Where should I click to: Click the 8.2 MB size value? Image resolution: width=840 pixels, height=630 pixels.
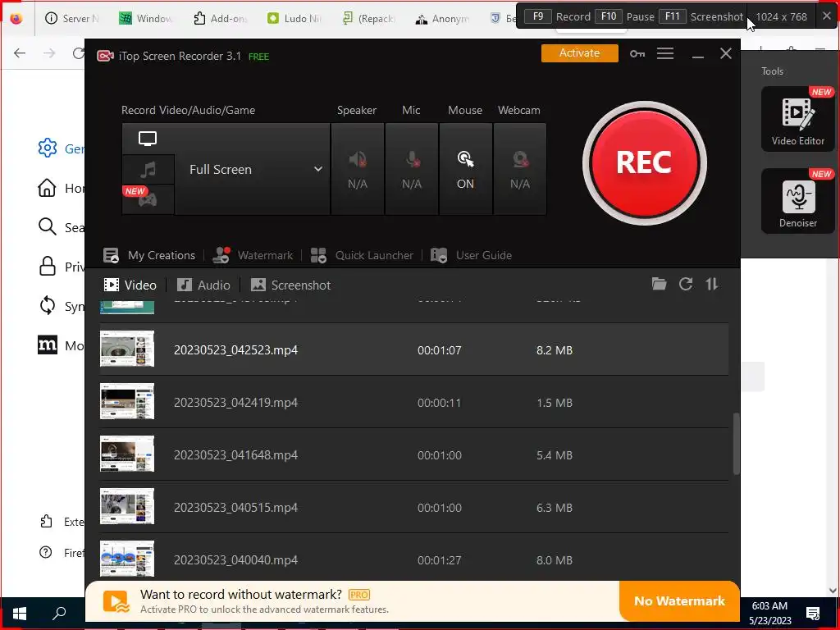point(555,350)
